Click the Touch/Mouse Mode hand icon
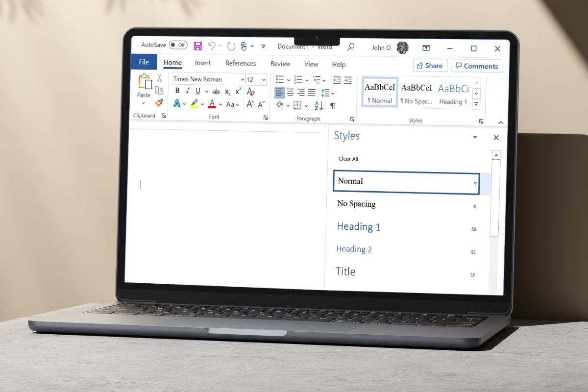 pyautogui.click(x=244, y=46)
